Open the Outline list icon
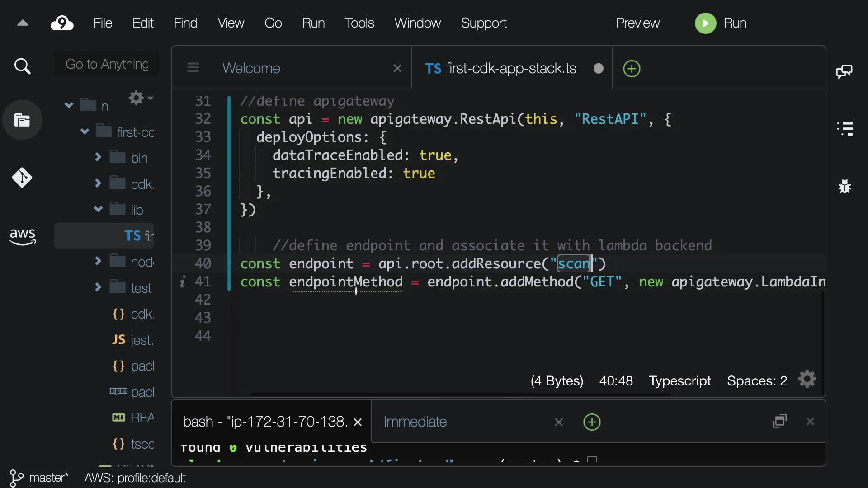 pyautogui.click(x=844, y=129)
